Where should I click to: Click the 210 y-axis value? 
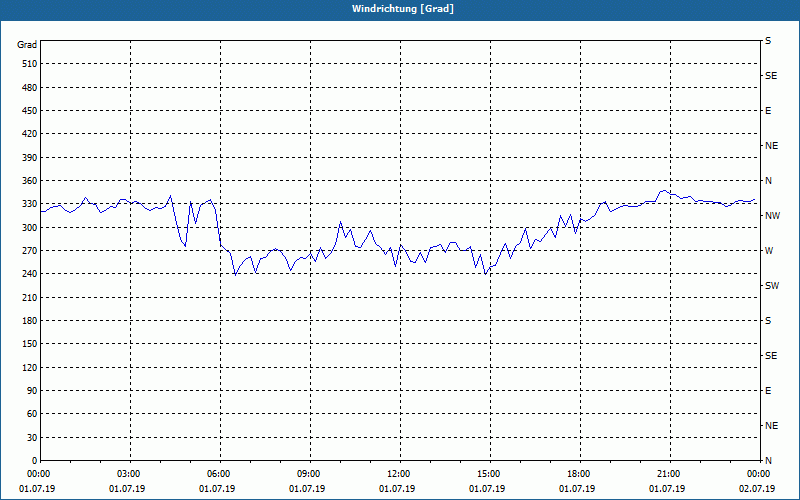pos(30,297)
